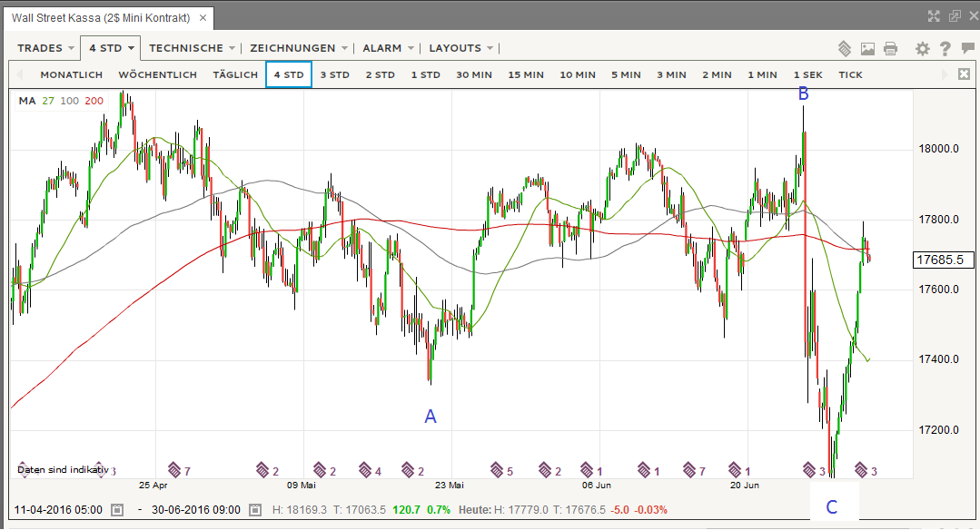Select the Wall Street Kassa tab
Image resolution: width=980 pixels, height=530 pixels.
click(x=101, y=17)
